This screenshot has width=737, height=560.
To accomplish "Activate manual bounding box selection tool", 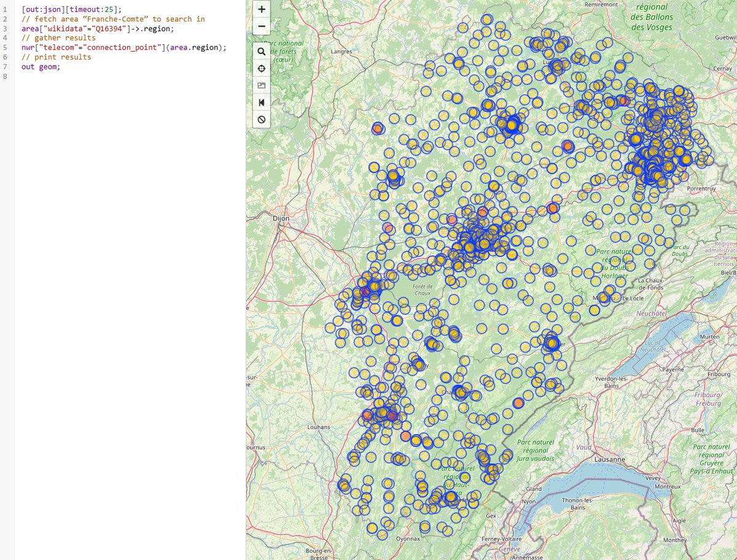I will pyautogui.click(x=262, y=85).
